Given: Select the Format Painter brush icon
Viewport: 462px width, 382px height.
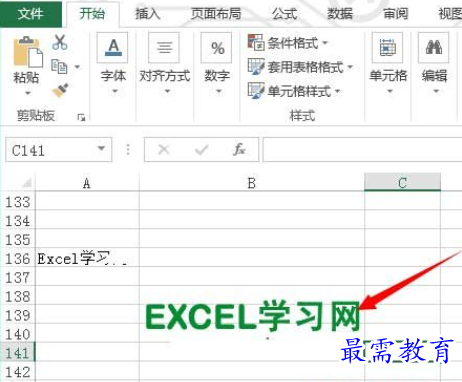Looking at the screenshot, I should pos(61,90).
